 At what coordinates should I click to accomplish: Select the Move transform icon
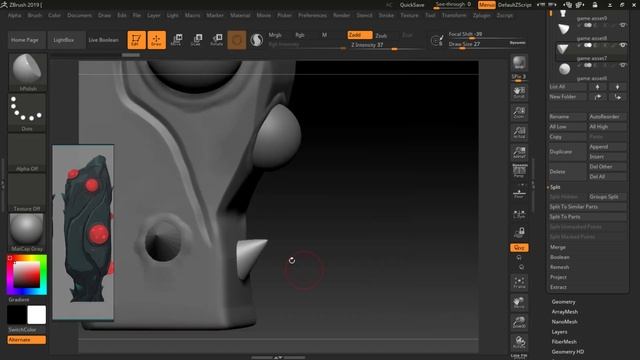(176, 40)
